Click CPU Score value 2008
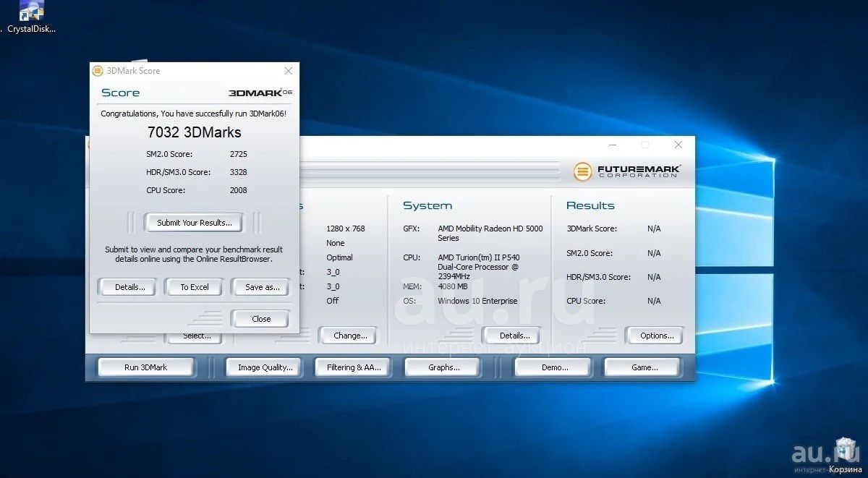The width and height of the screenshot is (868, 478). click(x=238, y=190)
